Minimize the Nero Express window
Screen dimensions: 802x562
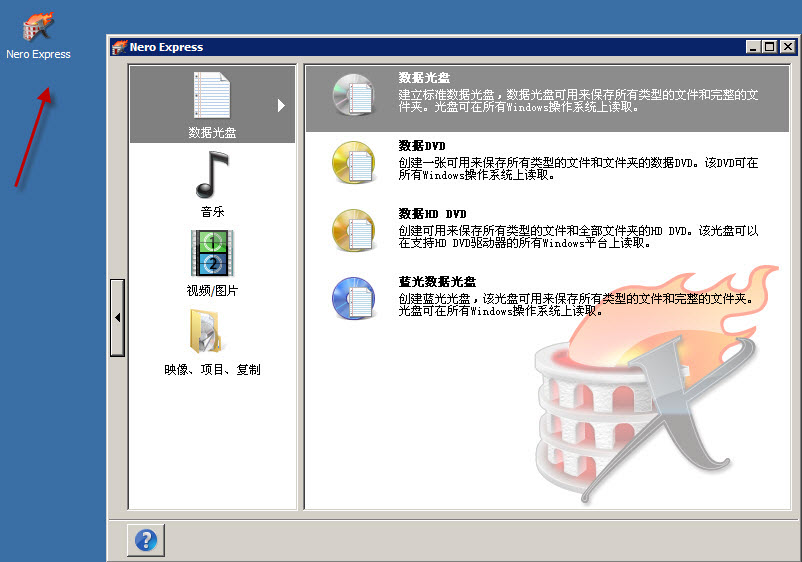click(752, 47)
